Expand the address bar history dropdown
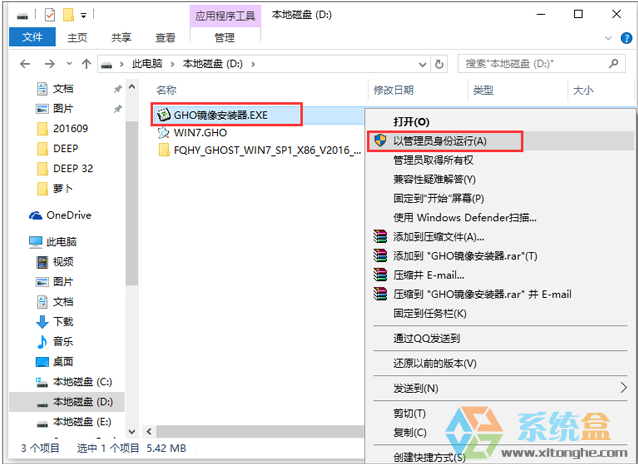 coord(423,64)
